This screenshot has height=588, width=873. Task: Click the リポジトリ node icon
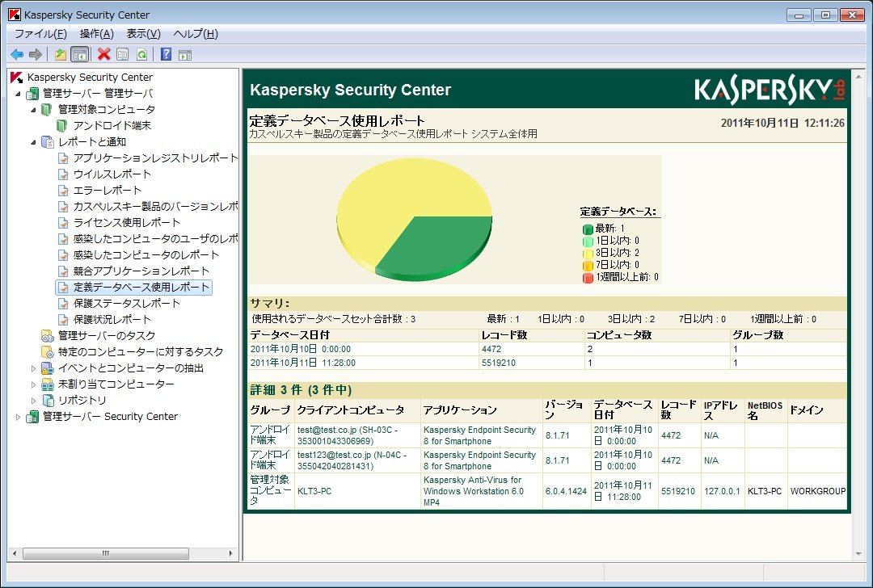click(x=48, y=400)
